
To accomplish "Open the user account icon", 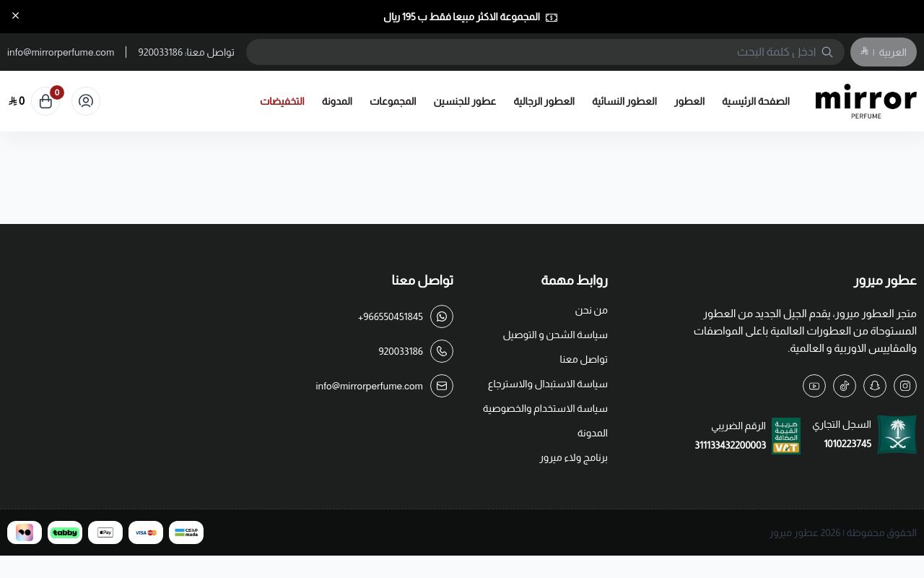I will [x=86, y=101].
